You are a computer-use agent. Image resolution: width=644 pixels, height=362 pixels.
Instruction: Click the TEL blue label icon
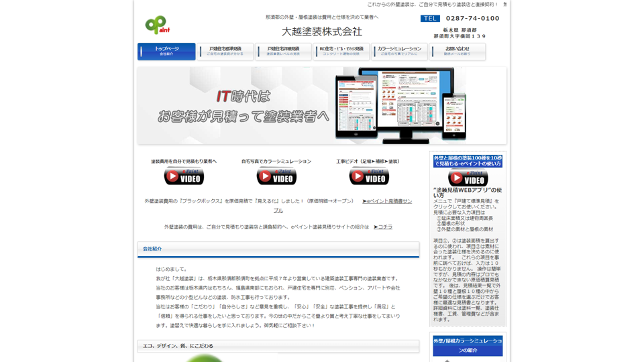[x=430, y=19]
